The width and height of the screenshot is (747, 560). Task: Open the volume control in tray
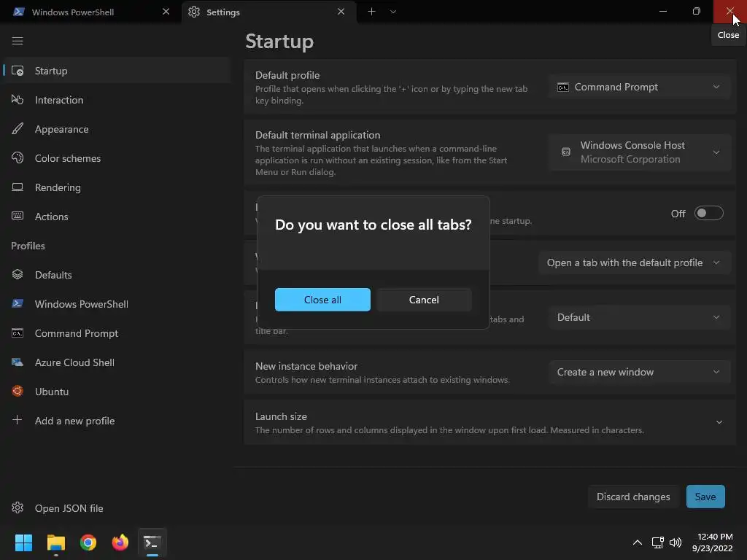(x=676, y=542)
